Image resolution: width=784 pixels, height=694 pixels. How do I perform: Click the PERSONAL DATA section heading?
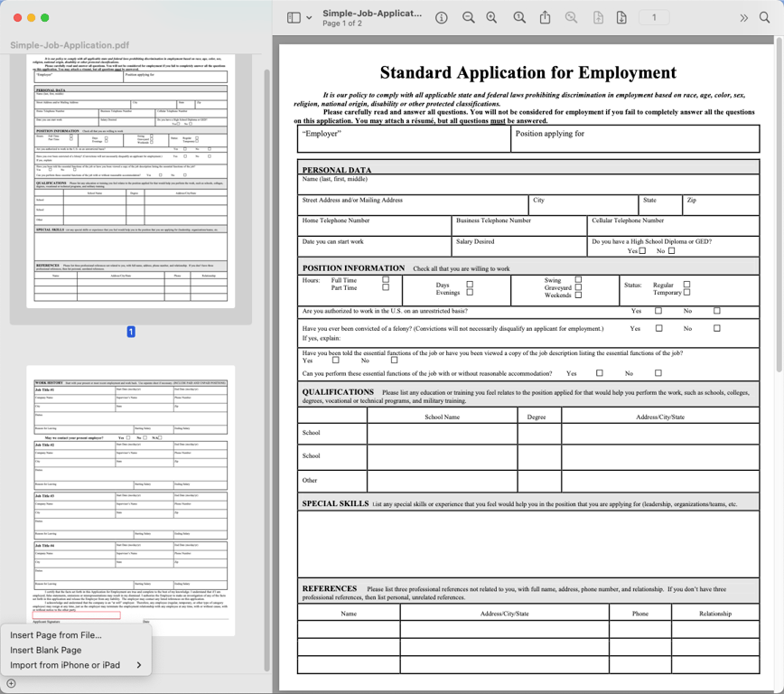(337, 170)
